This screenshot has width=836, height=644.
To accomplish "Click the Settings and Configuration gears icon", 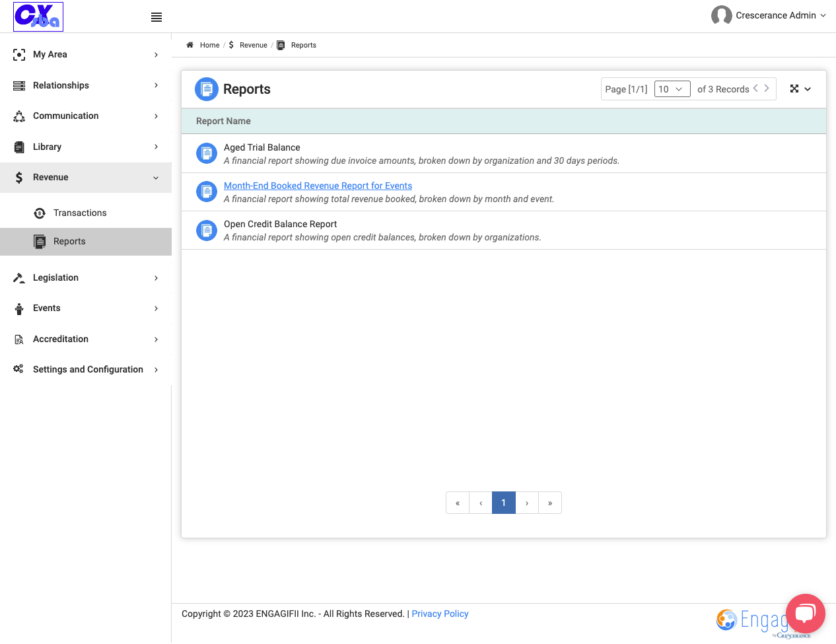I will 18,369.
